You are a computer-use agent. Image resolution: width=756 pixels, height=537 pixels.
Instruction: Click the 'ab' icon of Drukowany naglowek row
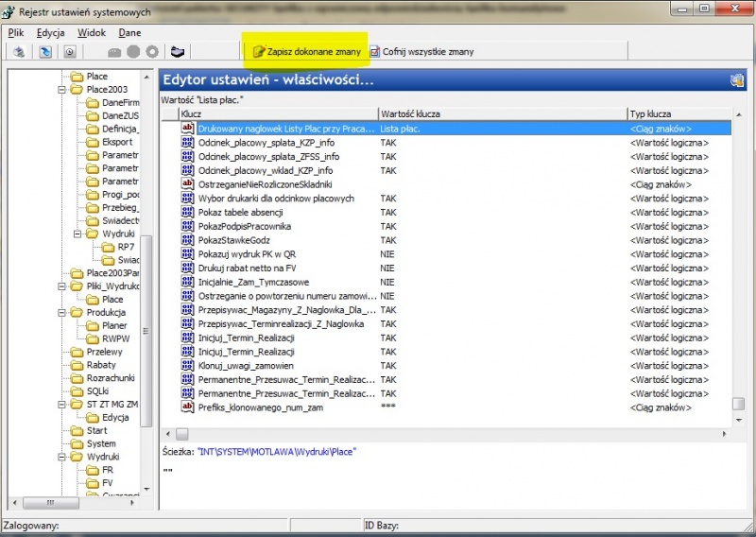point(187,129)
